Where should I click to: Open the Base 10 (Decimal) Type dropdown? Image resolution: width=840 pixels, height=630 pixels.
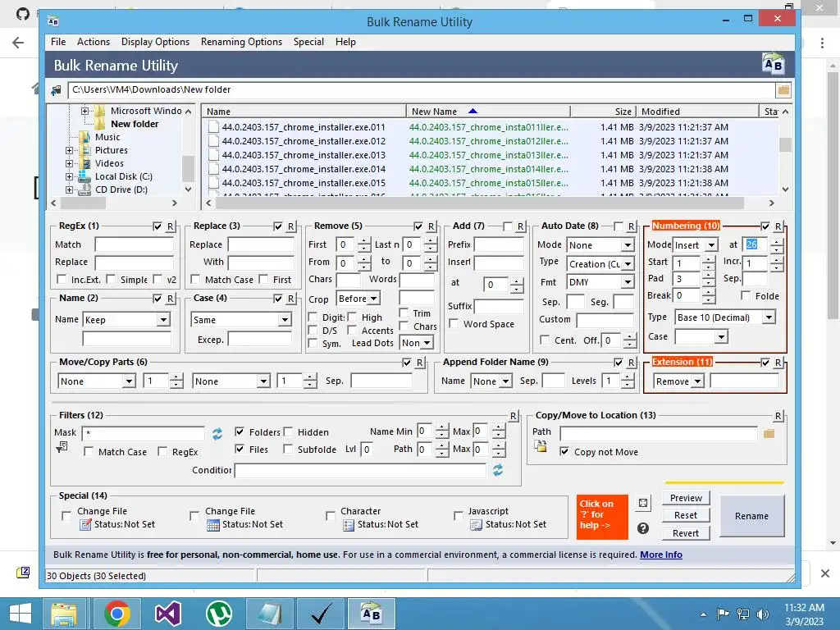(769, 317)
